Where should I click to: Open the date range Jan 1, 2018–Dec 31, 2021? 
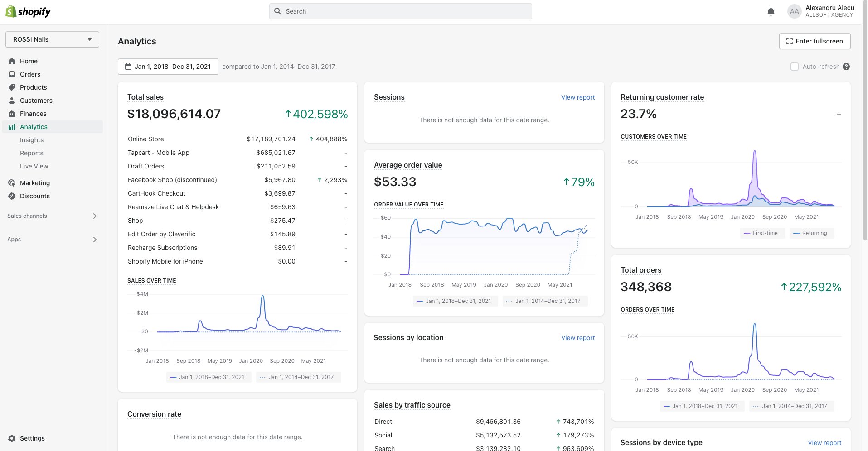(x=168, y=67)
